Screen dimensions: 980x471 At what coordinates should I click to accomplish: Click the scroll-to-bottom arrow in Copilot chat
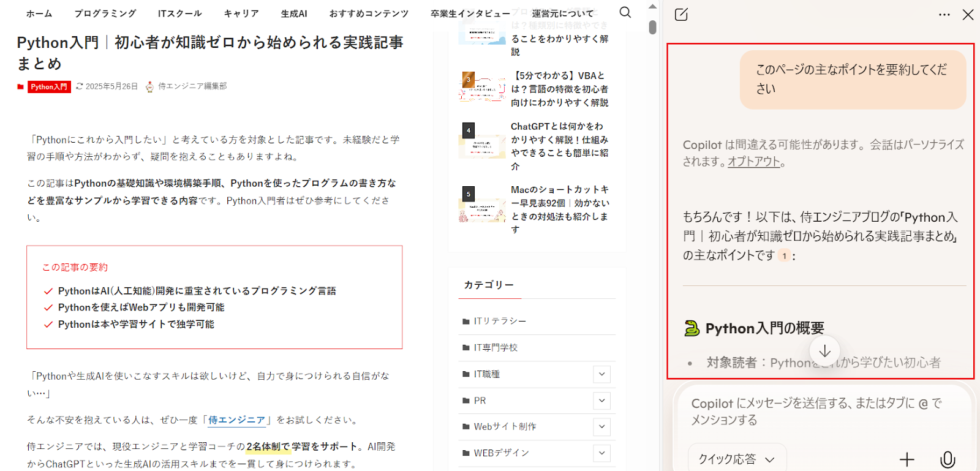(824, 351)
